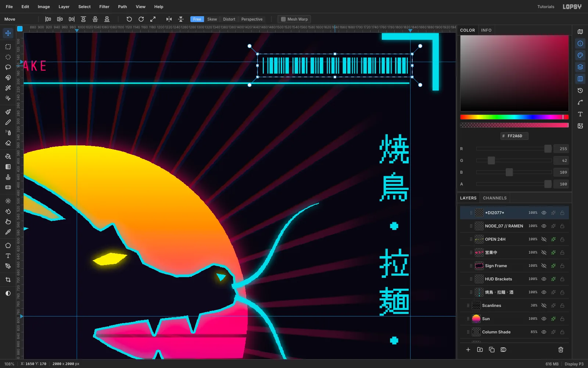
Task: Open the Path menu
Action: (x=122, y=7)
